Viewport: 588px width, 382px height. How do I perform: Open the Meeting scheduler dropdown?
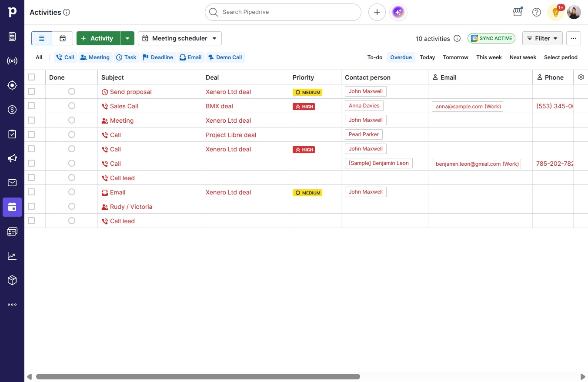coord(180,38)
